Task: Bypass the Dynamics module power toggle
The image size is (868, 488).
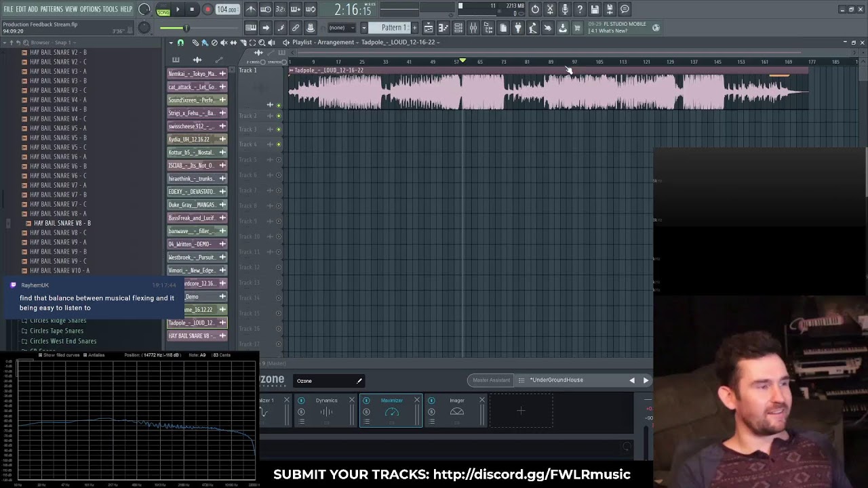Action: click(x=301, y=401)
